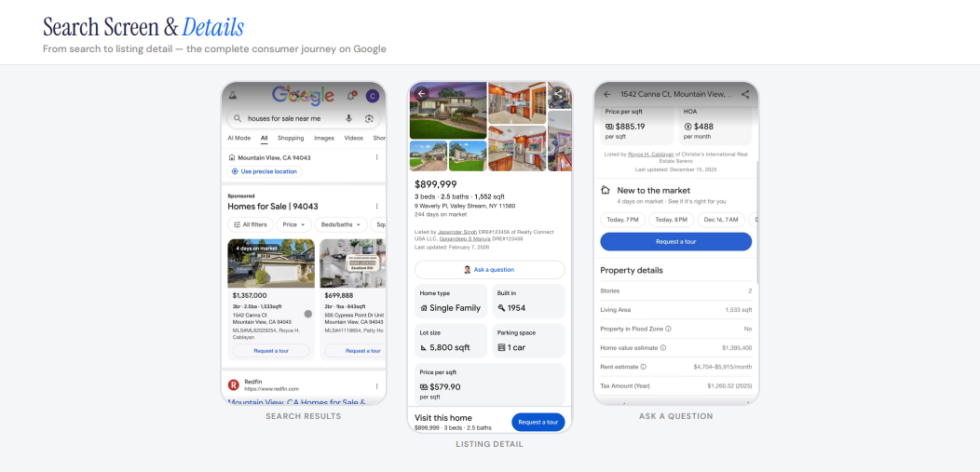The height and width of the screenshot is (472, 980).
Task: Click the magnifier icon in the search box
Action: tap(238, 118)
